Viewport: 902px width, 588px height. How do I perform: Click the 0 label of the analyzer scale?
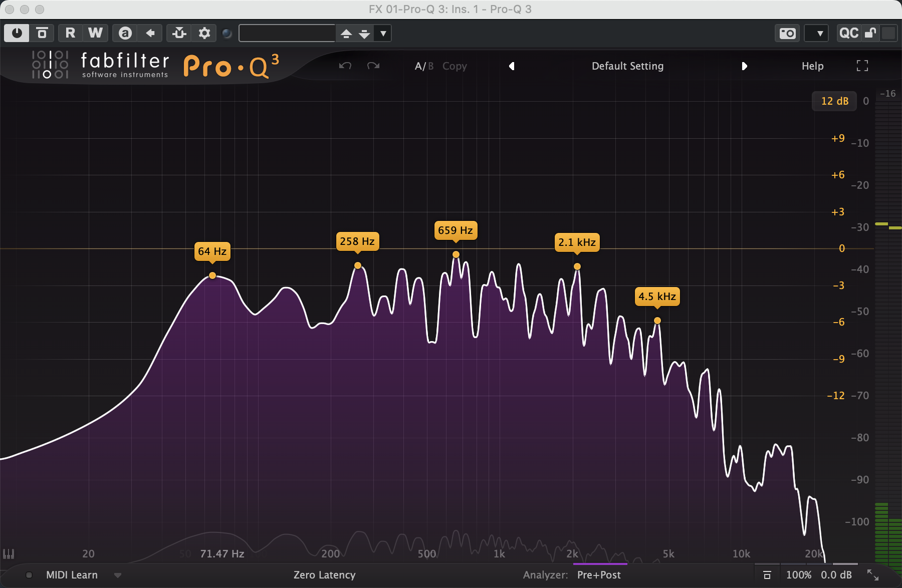point(866,101)
